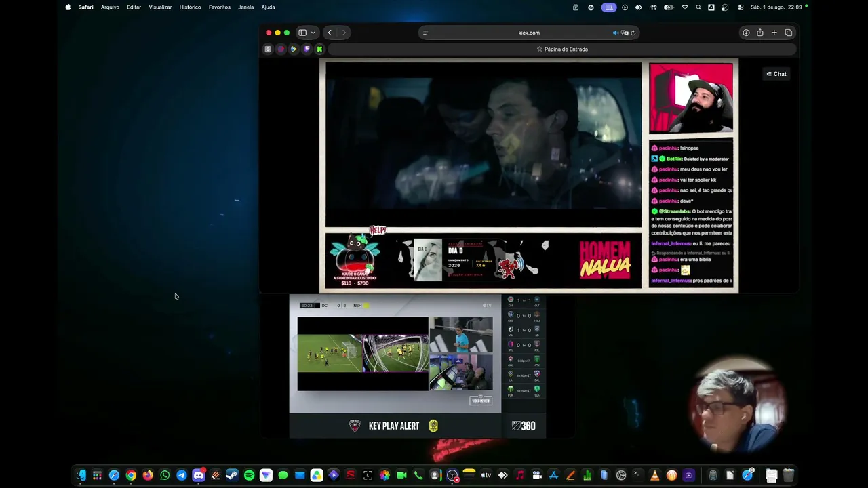Open the Wi-Fi menu bar icon

685,7
